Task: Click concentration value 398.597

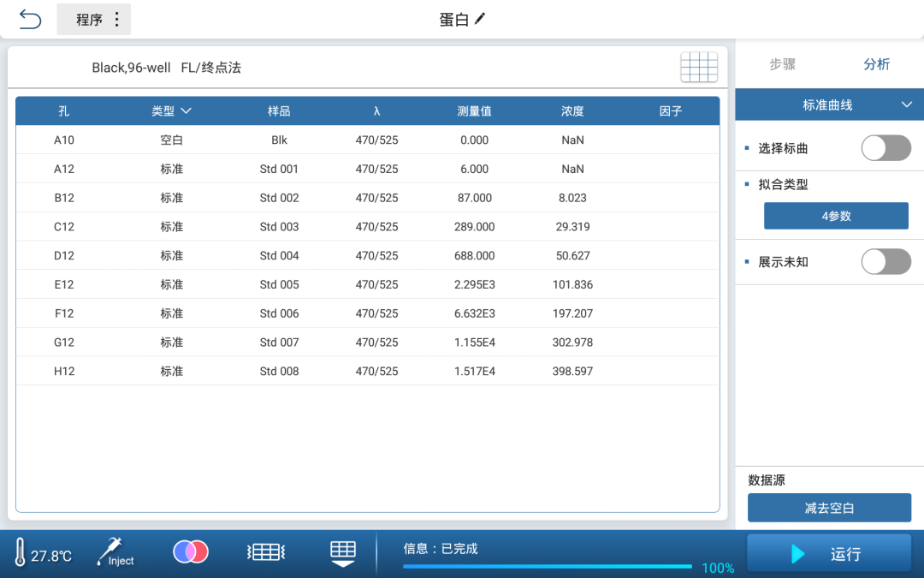Action: pyautogui.click(x=572, y=371)
